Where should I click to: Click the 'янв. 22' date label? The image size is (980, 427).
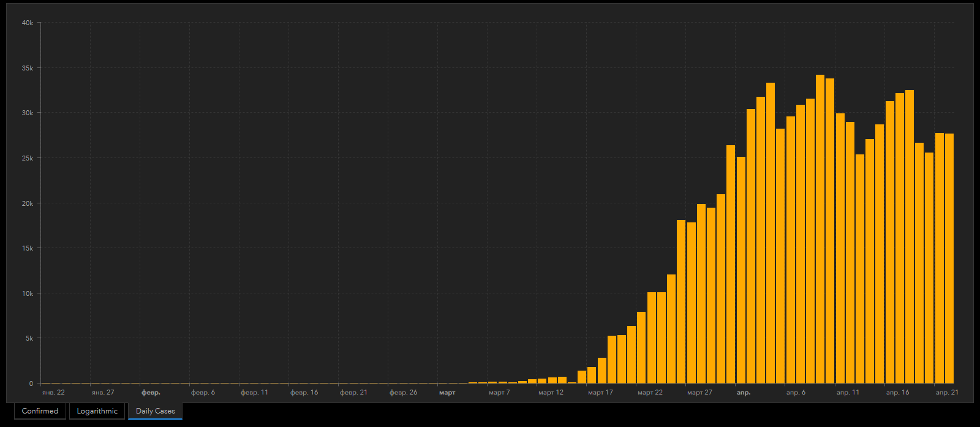tap(53, 392)
